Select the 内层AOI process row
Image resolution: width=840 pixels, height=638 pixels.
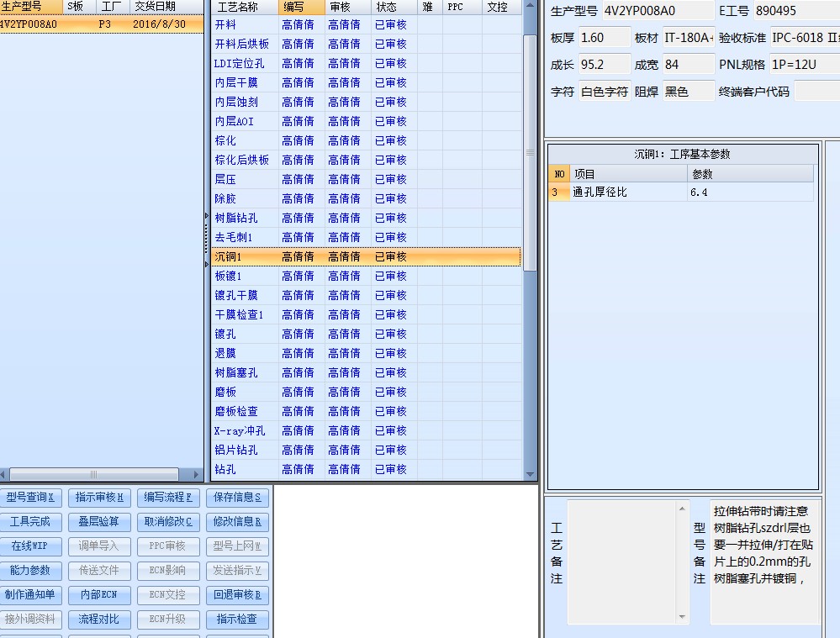[x=367, y=121]
